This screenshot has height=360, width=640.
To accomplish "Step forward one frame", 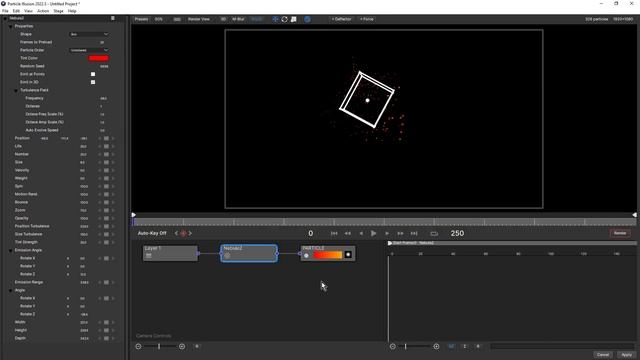I will coord(387,233).
